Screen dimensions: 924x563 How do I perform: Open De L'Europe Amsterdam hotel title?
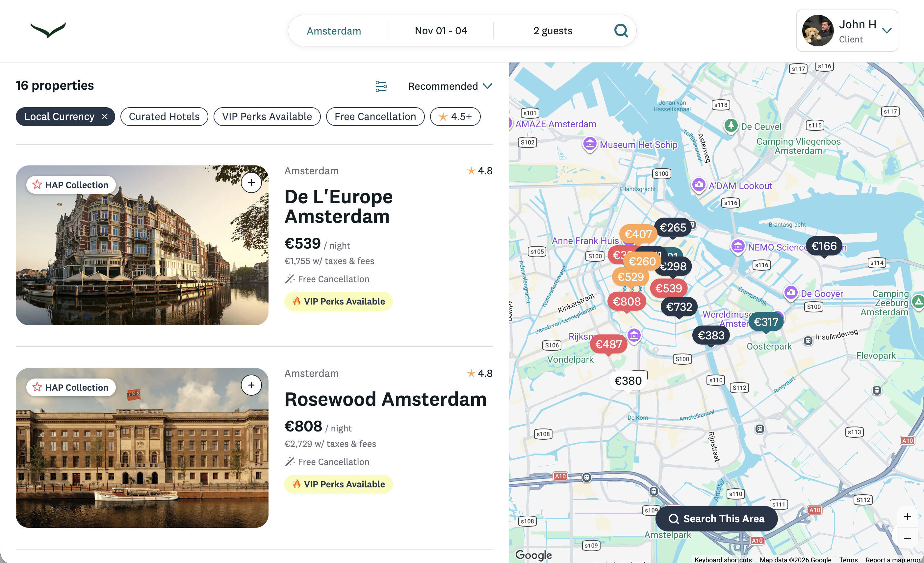pos(339,207)
